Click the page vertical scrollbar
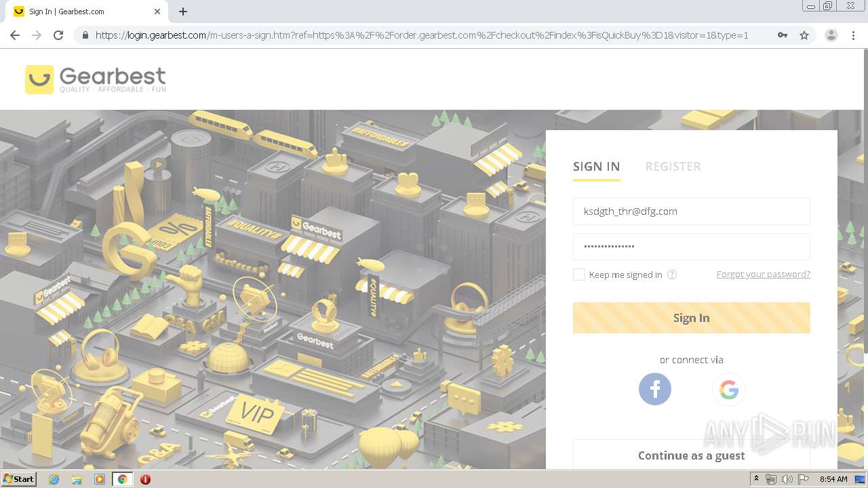The width and height of the screenshot is (868, 488). tap(865, 201)
